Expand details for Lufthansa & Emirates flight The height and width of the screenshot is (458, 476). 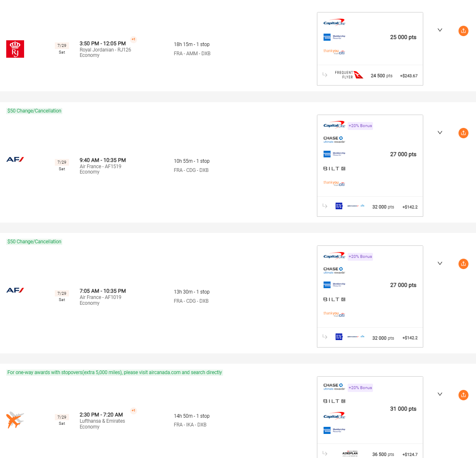(x=440, y=394)
